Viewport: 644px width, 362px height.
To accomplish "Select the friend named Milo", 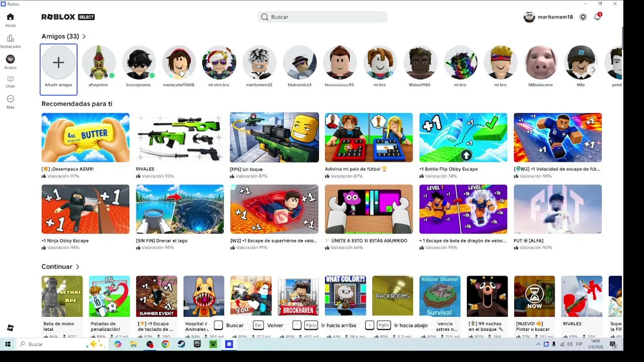I will coord(581,62).
